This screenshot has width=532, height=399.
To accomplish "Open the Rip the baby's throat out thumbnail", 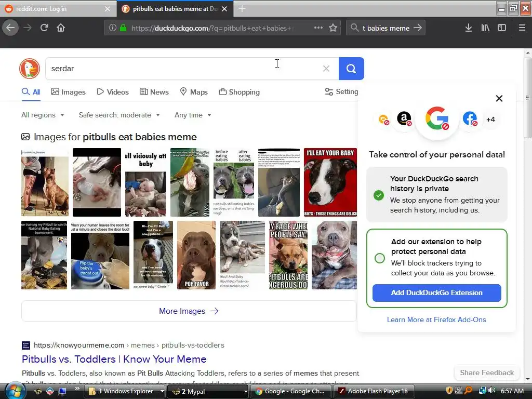I will tap(100, 255).
